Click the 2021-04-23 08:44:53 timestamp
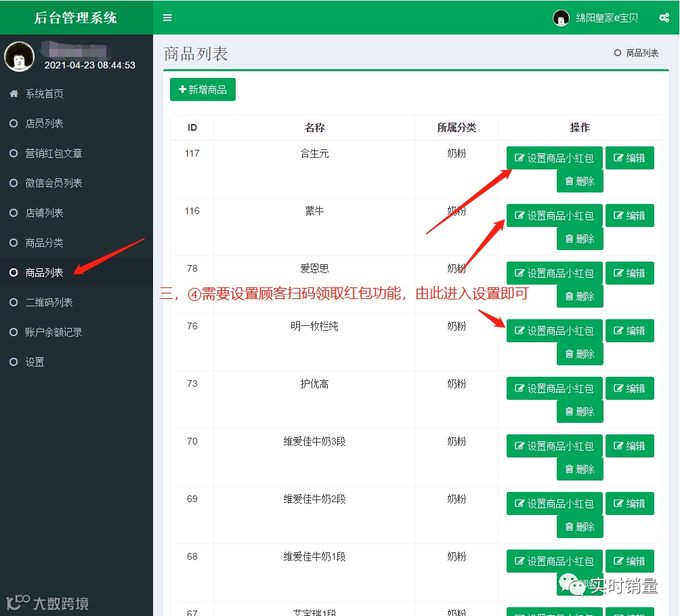 90,65
